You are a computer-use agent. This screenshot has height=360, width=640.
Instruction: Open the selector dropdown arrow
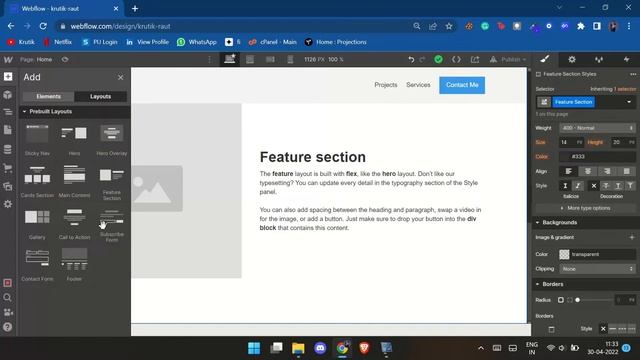point(629,102)
